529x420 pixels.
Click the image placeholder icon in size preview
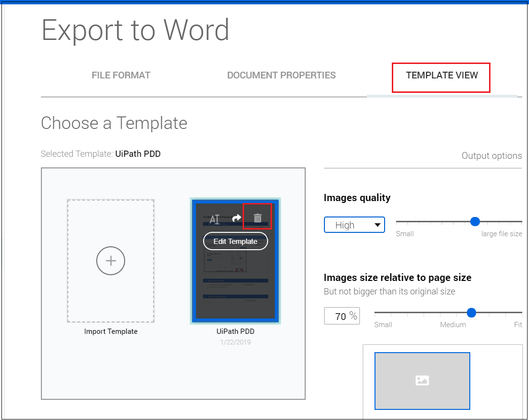pos(422,381)
